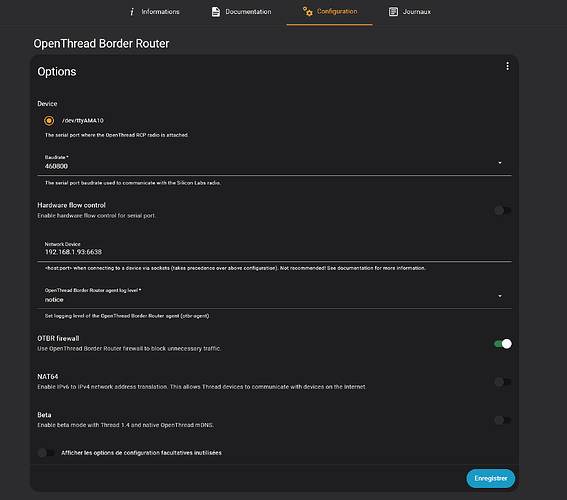The width and height of the screenshot is (567, 500).
Task: Toggle Afficher les options facultatives inutilisées
Action: (x=46, y=453)
